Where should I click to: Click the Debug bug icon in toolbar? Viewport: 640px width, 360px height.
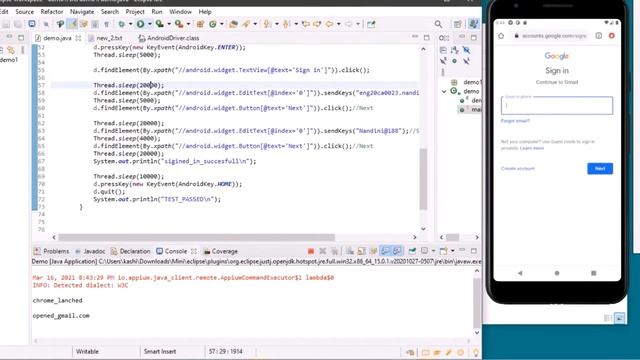tap(121, 24)
